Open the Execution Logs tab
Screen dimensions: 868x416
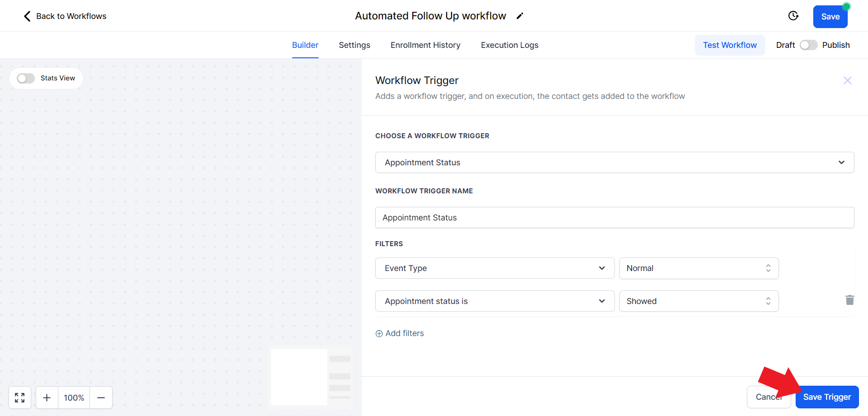click(x=509, y=45)
